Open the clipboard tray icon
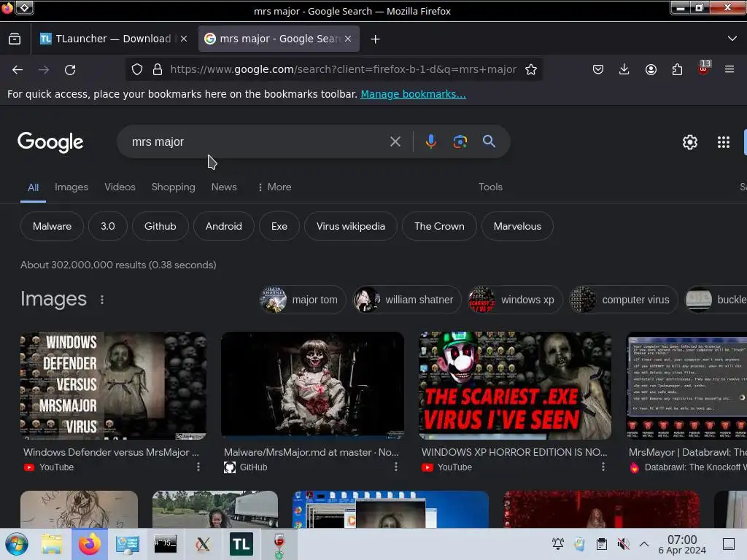Image resolution: width=747 pixels, height=560 pixels. click(x=602, y=544)
